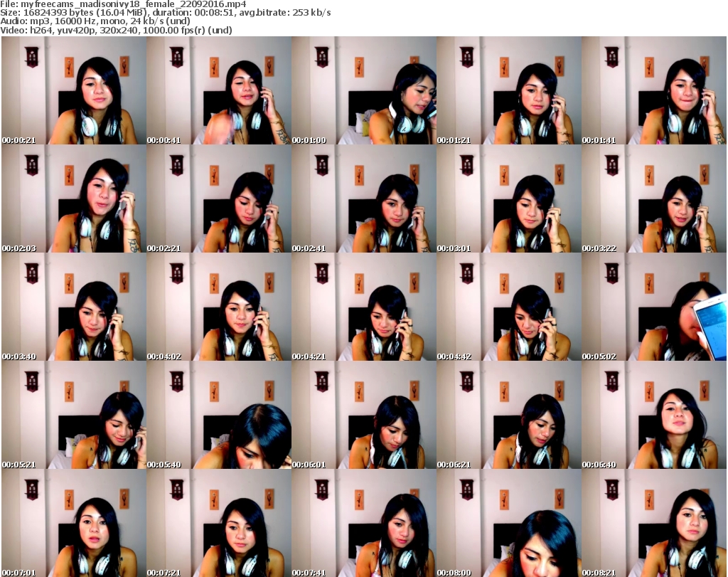Pick the thumbnail stamped 00:01:21
This screenshot has height=577, width=728.
point(509,90)
